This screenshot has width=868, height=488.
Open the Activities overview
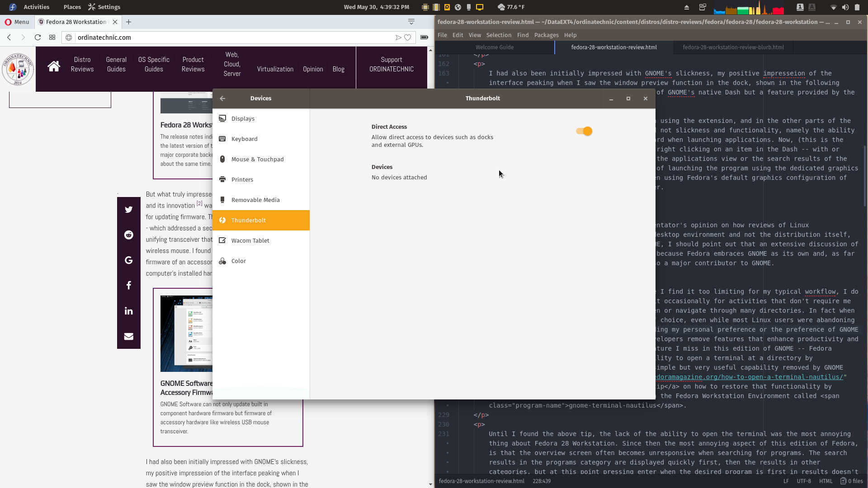click(x=36, y=7)
